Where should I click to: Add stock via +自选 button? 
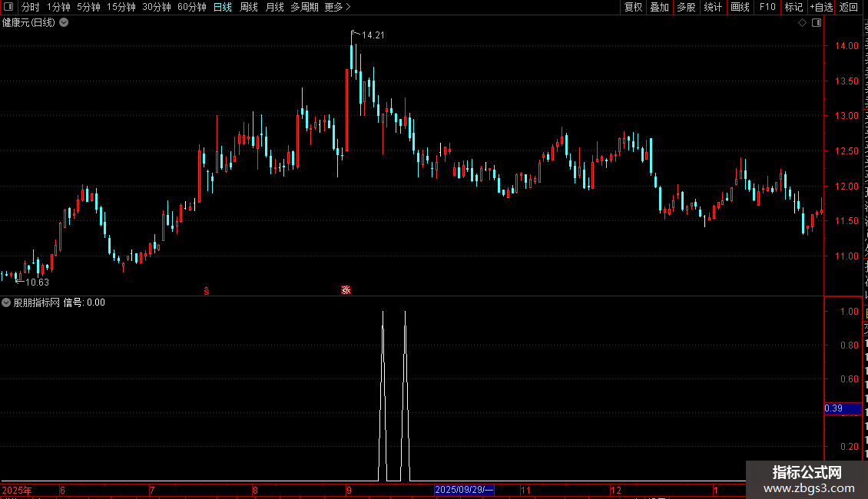pos(821,7)
